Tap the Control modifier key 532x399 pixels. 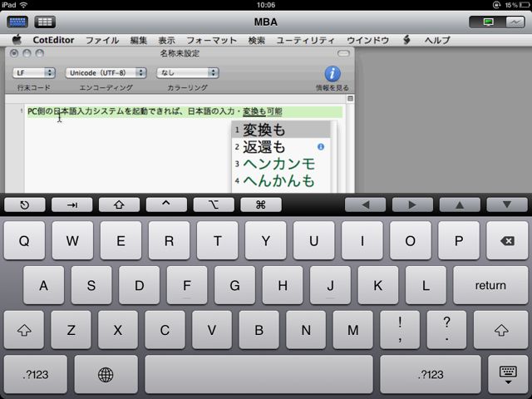(166, 205)
